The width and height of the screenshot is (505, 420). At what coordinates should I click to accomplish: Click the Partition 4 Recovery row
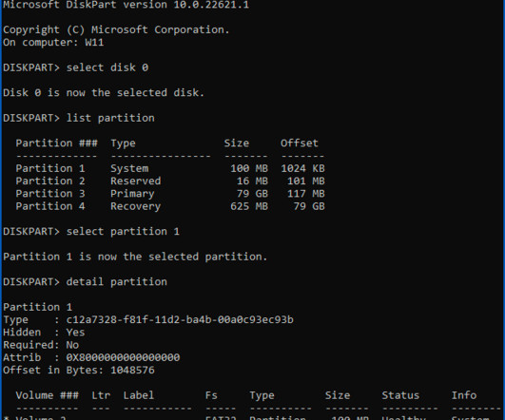pyautogui.click(x=170, y=206)
